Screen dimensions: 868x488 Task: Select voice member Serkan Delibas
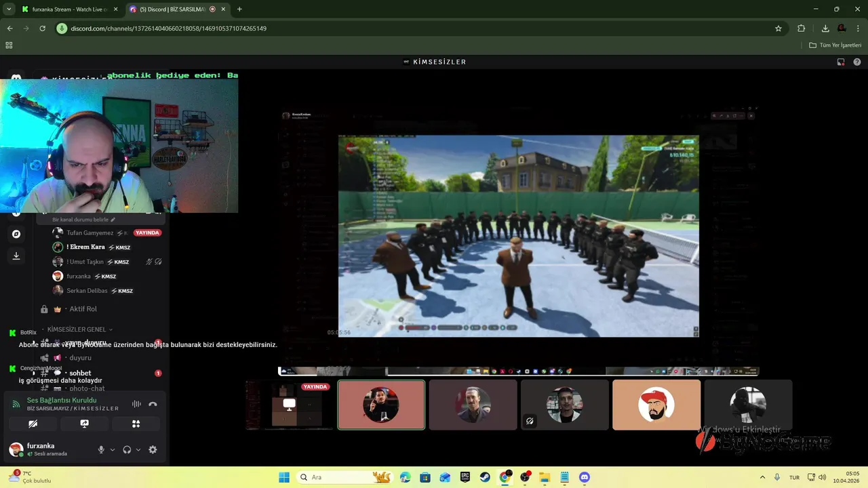pos(87,291)
